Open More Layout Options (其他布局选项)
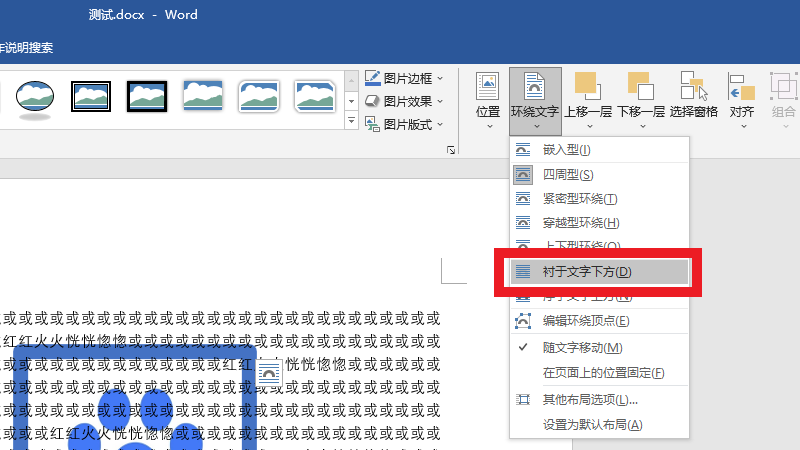Image resolution: width=800 pixels, height=450 pixels. point(590,400)
